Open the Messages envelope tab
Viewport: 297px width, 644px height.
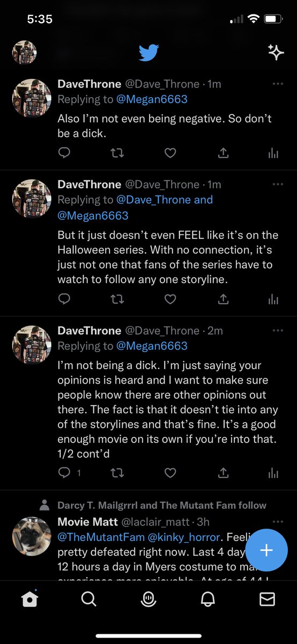coord(267,599)
